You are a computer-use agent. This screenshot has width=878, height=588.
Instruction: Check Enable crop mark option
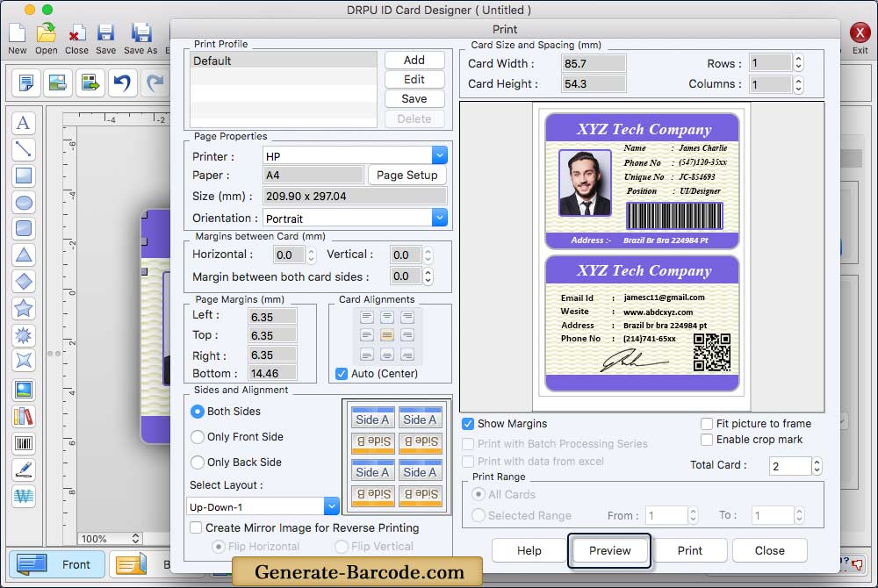(707, 440)
